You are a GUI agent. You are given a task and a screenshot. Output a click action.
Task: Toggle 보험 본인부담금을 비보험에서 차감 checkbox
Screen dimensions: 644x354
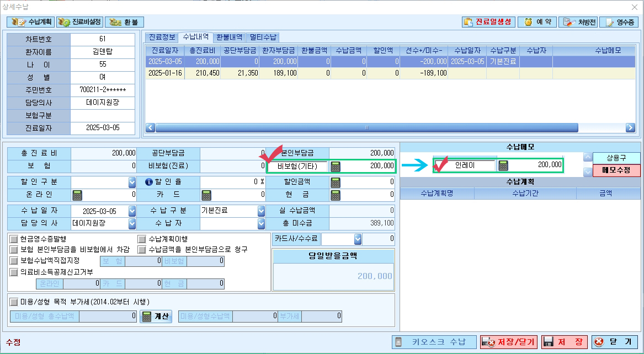pos(14,249)
